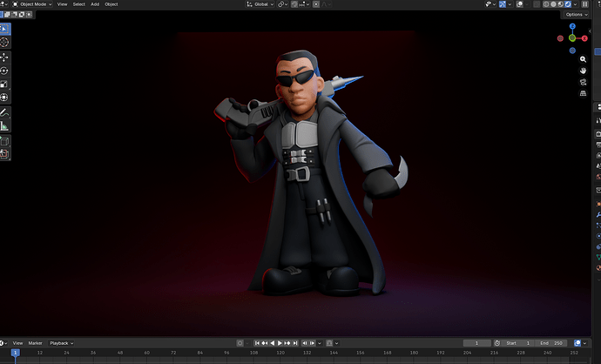The height and width of the screenshot is (364, 601).
Task: Open the View menu in the viewport header
Action: point(62,4)
